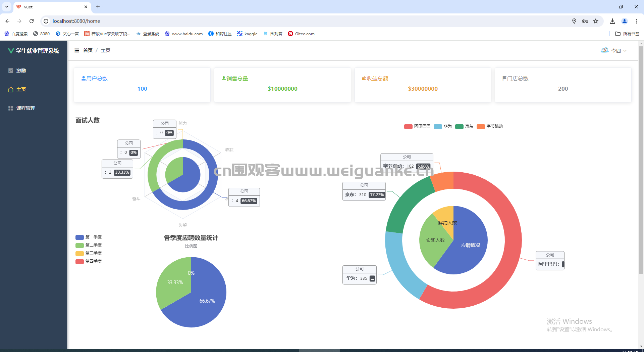
Task: Click the home icon beside 主页
Action: coord(11,89)
